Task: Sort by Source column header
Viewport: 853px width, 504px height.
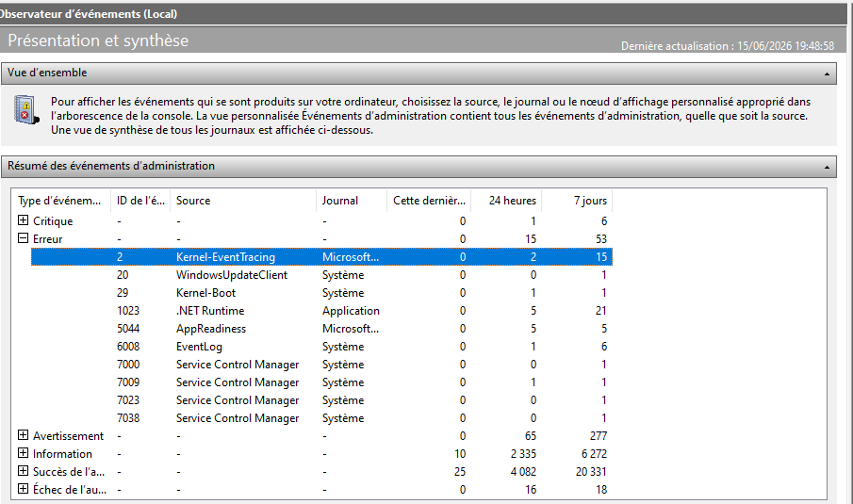Action: click(x=243, y=201)
